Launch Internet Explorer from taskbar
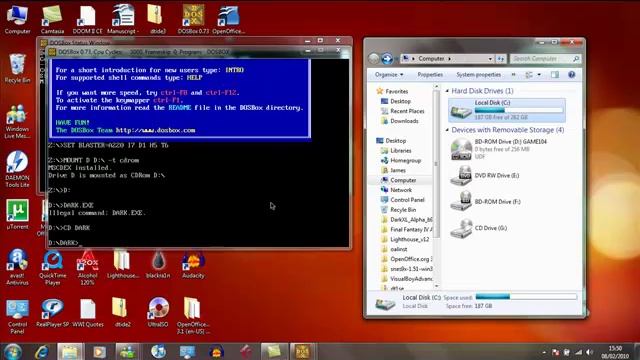 click(42, 352)
